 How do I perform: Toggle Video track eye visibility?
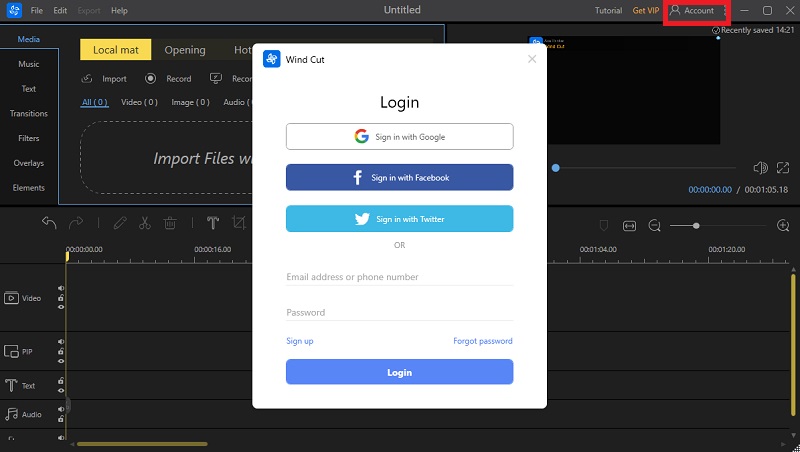coord(61,307)
